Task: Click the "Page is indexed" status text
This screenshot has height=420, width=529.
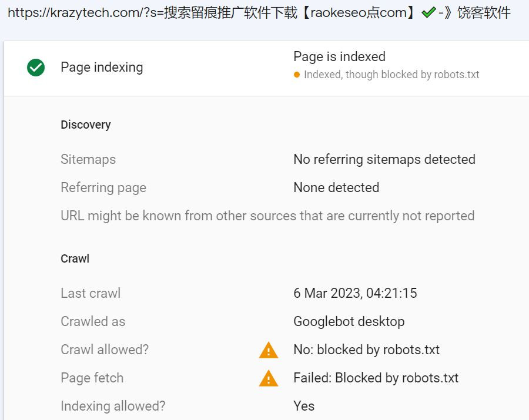Action: (x=339, y=57)
